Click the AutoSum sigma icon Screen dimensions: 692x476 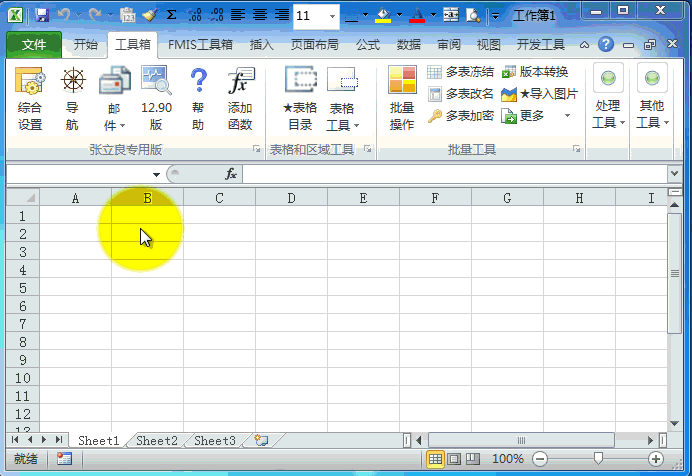click(171, 15)
